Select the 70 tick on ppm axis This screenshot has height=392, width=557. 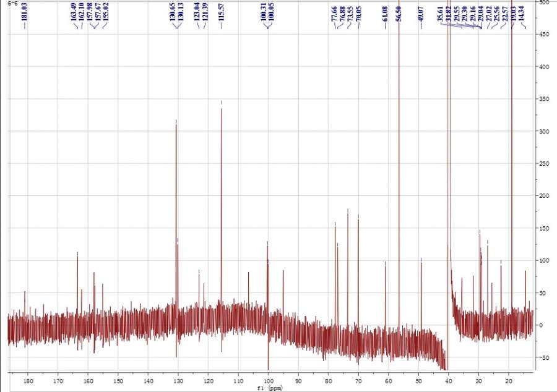click(x=358, y=381)
